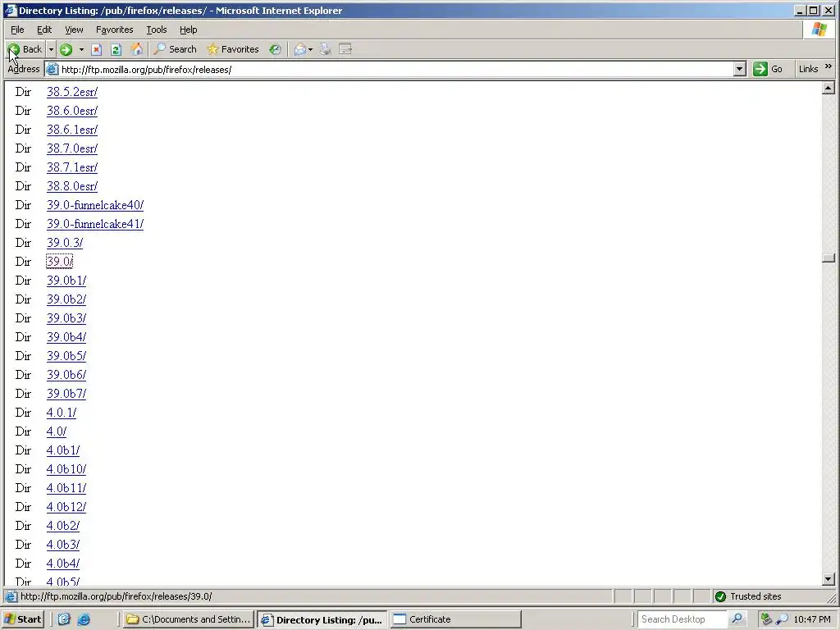The image size is (840, 630).
Task: Click the page icon in address bar
Action: coord(52,69)
